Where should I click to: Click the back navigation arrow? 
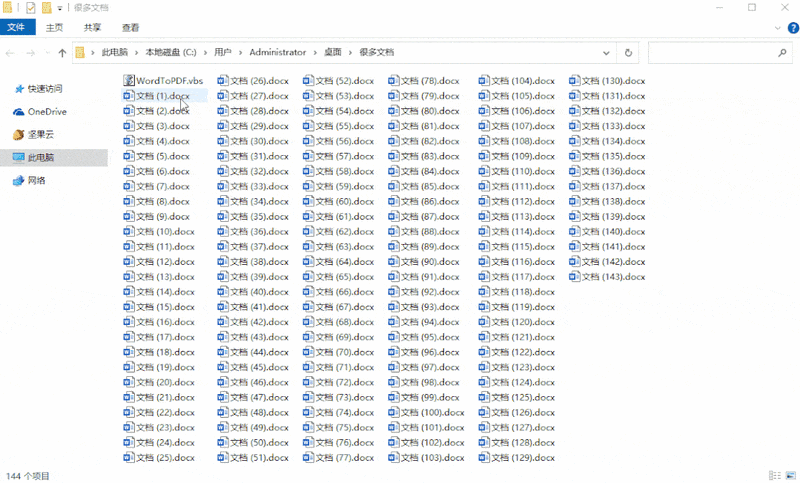click(x=10, y=53)
